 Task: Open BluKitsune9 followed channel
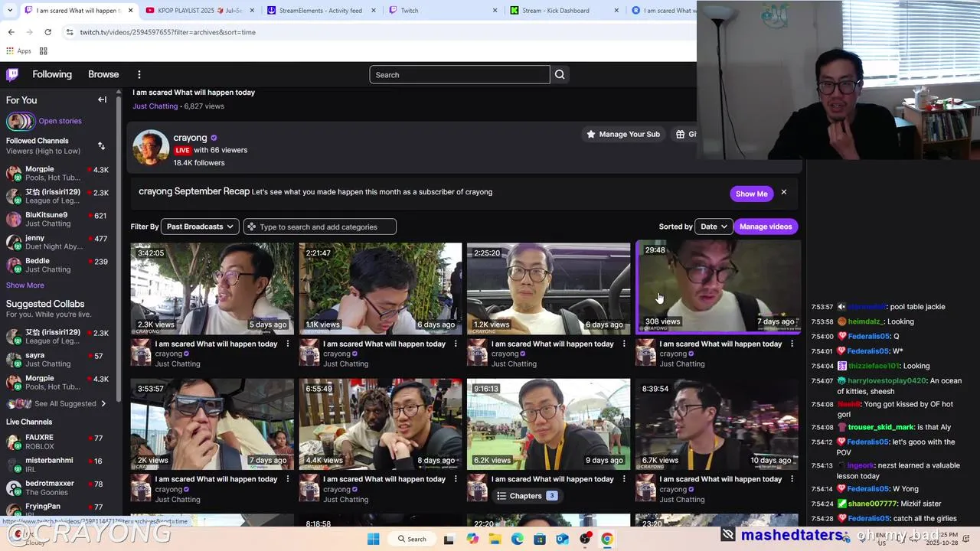(57, 220)
